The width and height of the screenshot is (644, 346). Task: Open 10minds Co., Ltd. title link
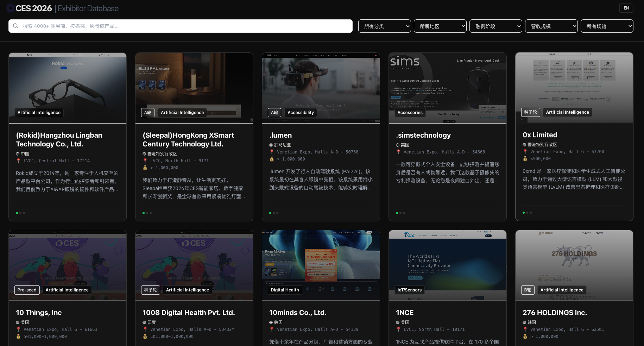[298, 313]
